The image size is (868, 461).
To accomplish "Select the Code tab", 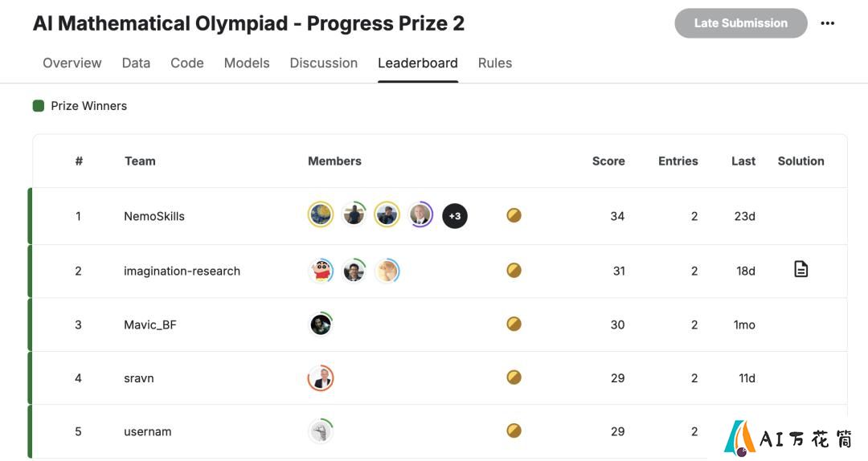I will point(187,63).
